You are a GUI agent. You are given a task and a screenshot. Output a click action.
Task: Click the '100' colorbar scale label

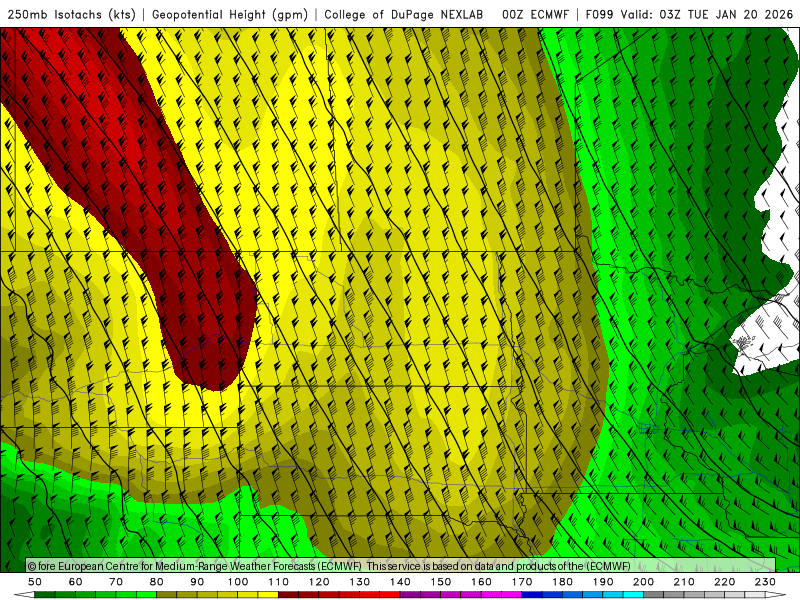click(x=237, y=582)
